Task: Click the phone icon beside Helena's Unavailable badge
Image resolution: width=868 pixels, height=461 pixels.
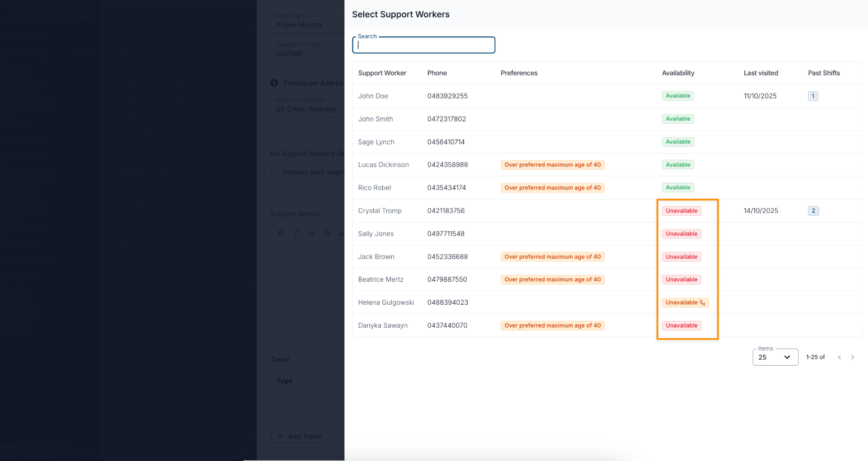Action: (x=702, y=302)
